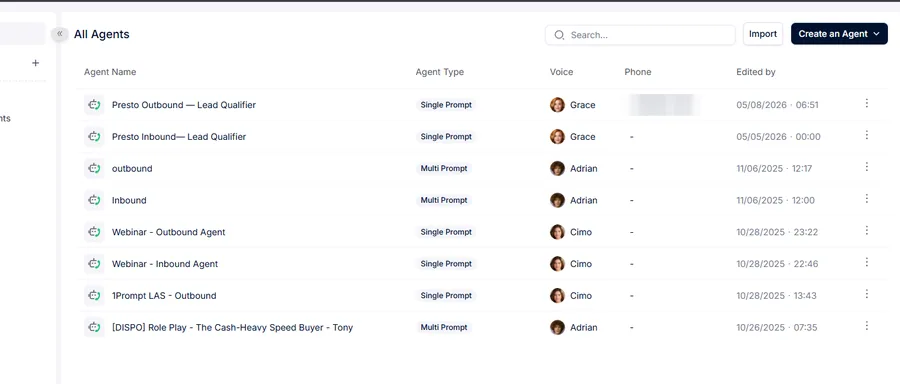Viewport: 900px width, 384px height.
Task: Open the Presto Outbound — Lead Qualifier agent
Action: [x=184, y=105]
